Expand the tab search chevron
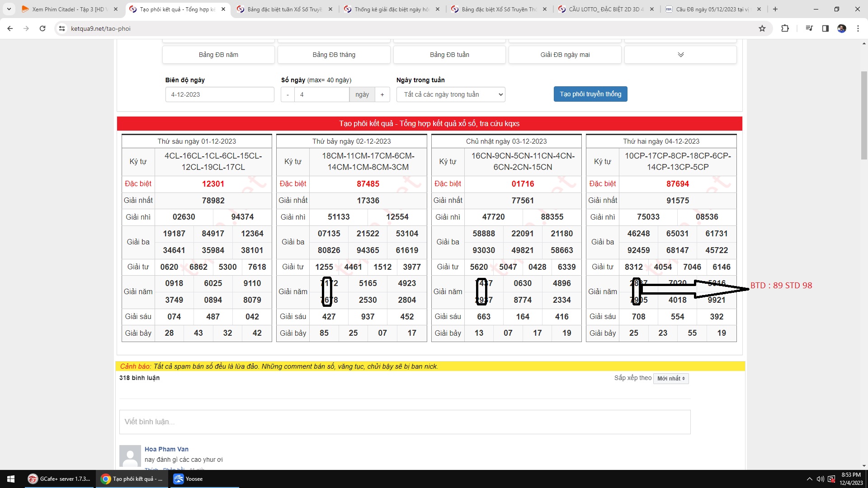The image size is (868, 488). click(9, 9)
